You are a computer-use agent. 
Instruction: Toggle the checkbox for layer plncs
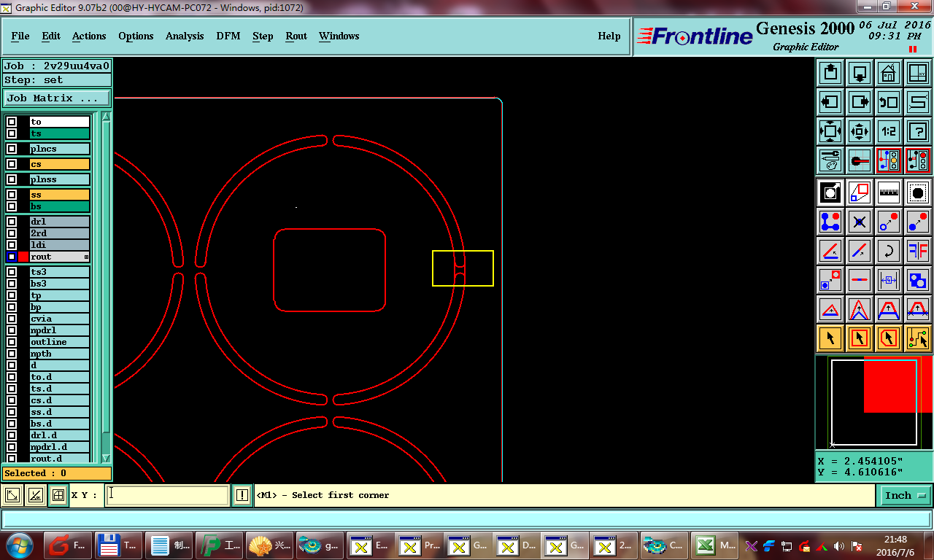[x=12, y=149]
